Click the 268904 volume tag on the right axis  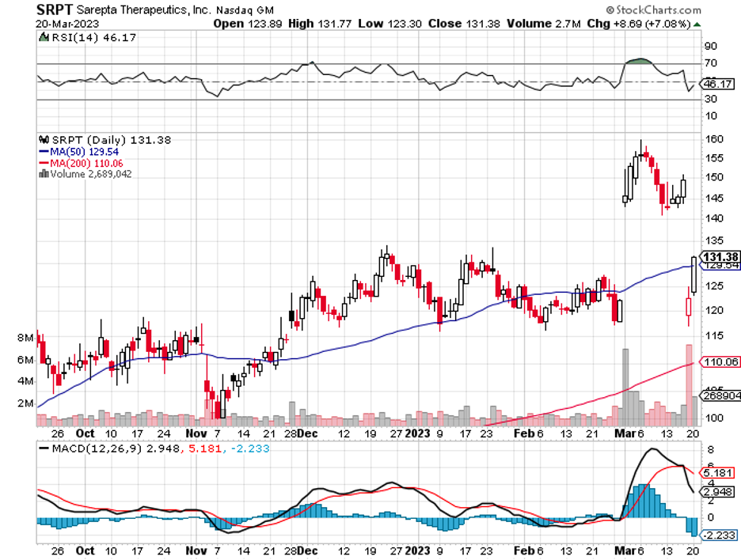(721, 395)
